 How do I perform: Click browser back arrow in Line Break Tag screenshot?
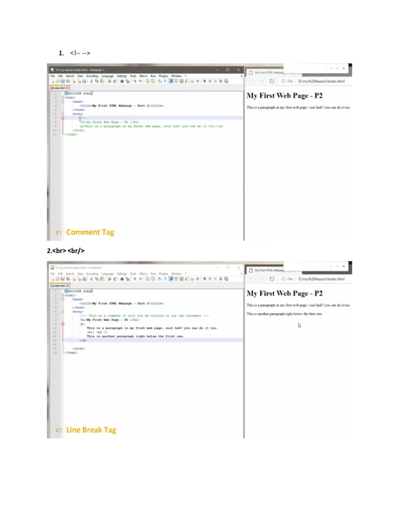click(251, 279)
